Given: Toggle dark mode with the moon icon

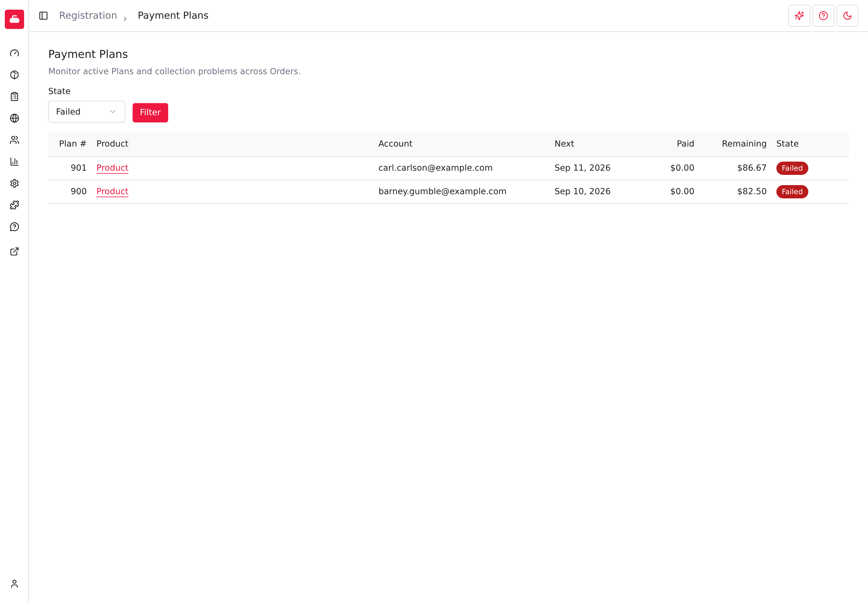Looking at the screenshot, I should point(848,15).
